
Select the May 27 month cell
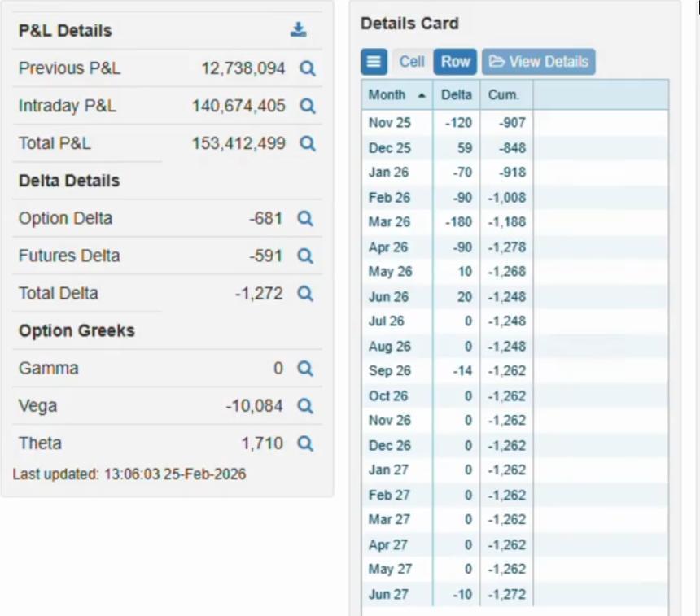pos(397,569)
